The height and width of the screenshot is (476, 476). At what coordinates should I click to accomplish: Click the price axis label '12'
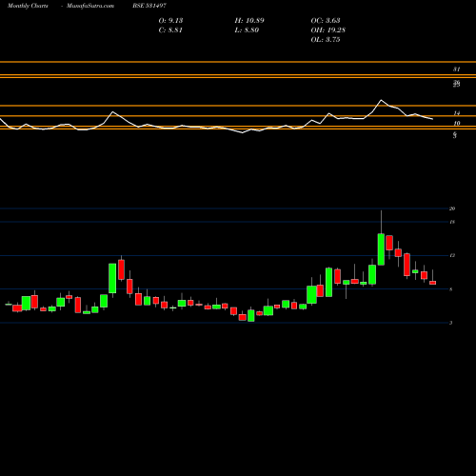coord(452,255)
